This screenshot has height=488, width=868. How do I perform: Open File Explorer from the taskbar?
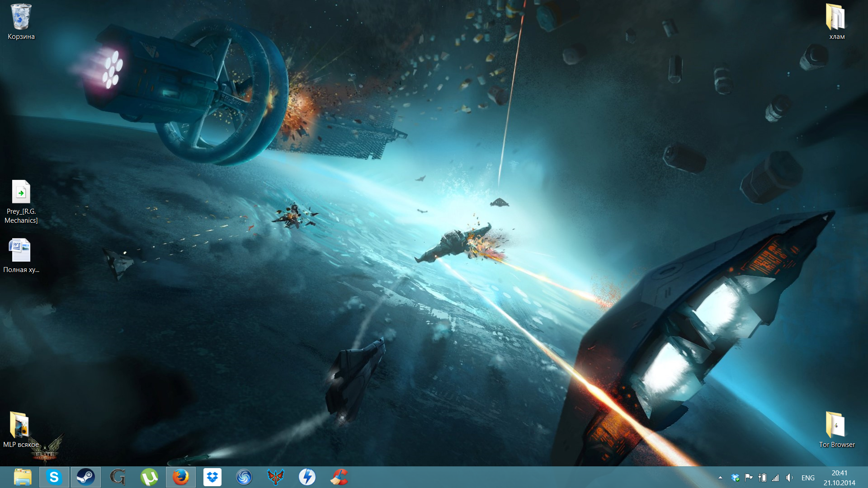pyautogui.click(x=22, y=477)
